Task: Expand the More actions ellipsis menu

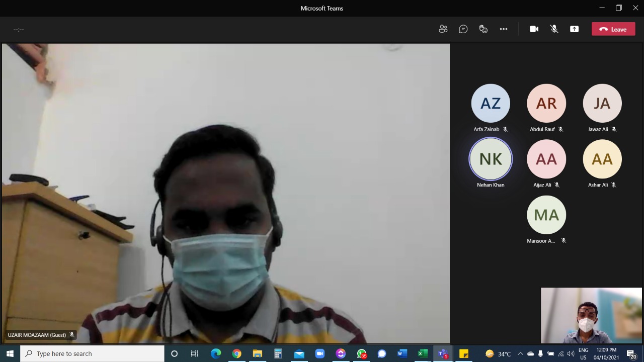Action: click(504, 29)
